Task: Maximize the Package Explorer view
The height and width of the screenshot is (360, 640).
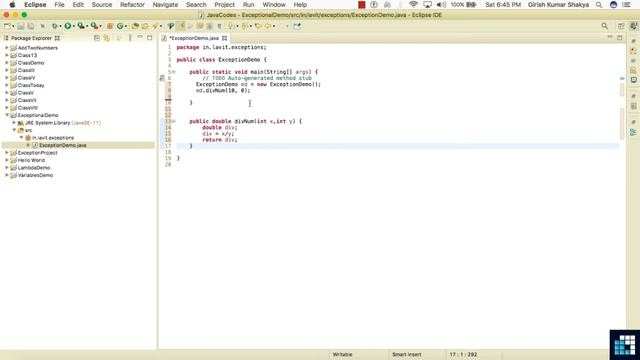Action: (x=150, y=38)
